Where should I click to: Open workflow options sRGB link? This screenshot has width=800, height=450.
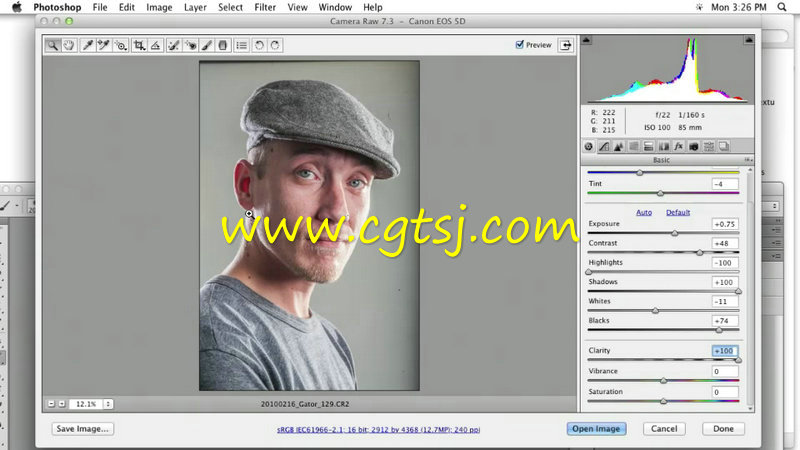pos(378,430)
